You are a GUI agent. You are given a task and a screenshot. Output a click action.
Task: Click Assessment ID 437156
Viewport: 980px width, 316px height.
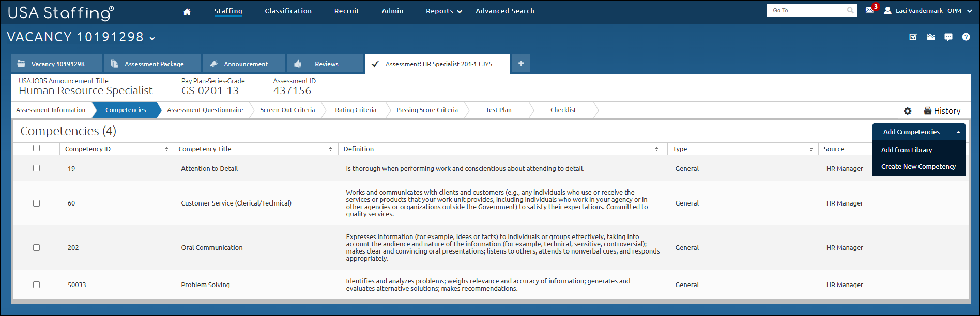pyautogui.click(x=292, y=91)
